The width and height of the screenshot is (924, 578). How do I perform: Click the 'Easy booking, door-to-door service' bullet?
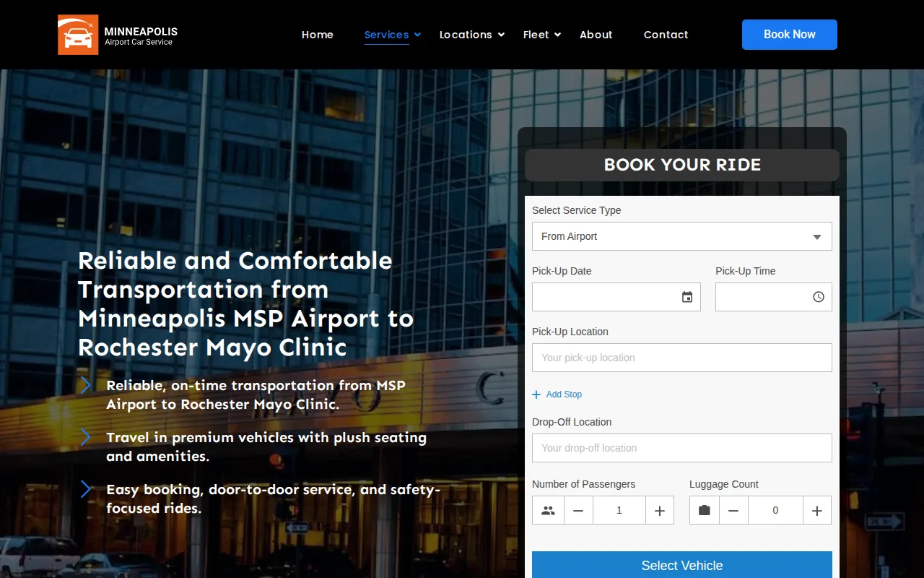273,499
